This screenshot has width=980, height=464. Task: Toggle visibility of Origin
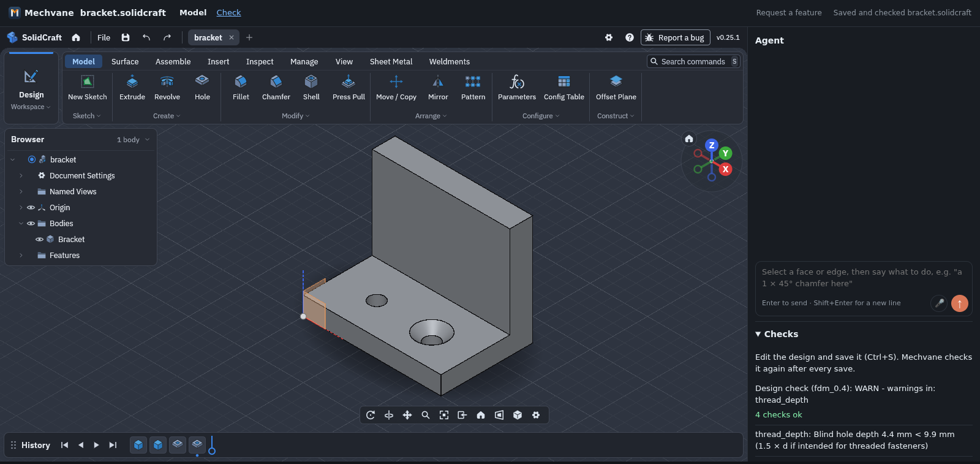tap(31, 208)
